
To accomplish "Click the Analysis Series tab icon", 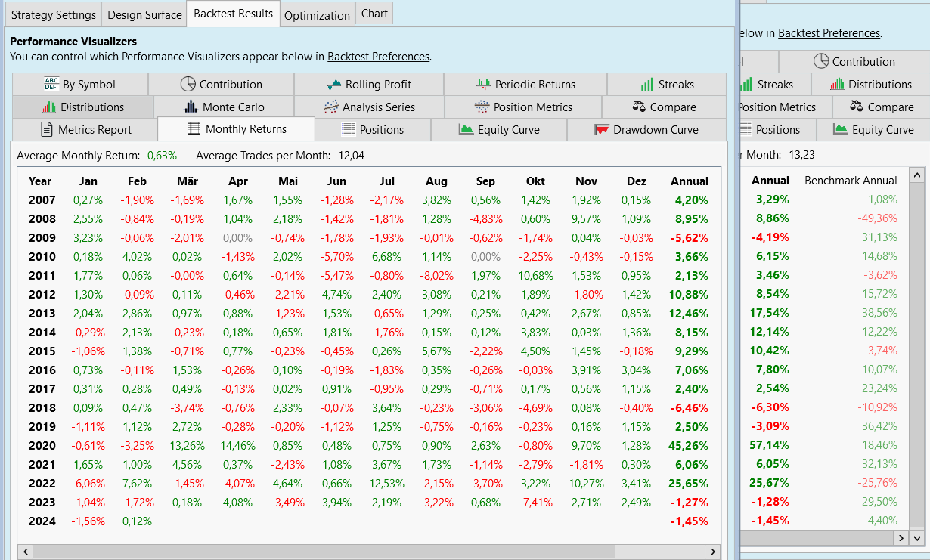I will click(x=330, y=107).
